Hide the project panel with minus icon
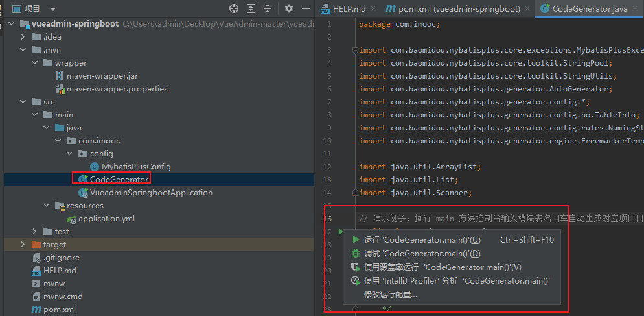The height and width of the screenshot is (316, 644). (x=306, y=8)
